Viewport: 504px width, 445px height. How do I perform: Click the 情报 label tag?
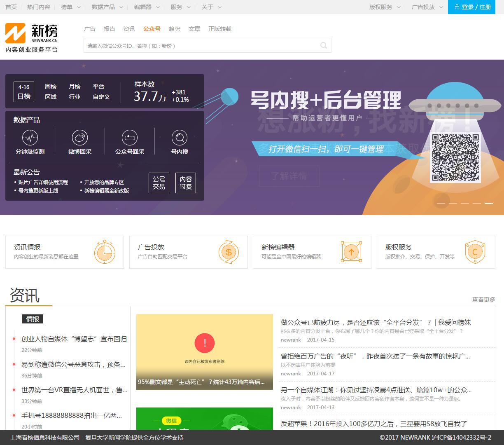pos(33,319)
